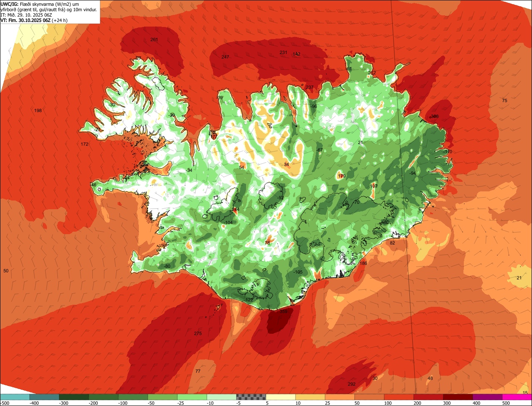Click the flux value -92 on the map
The height and width of the screenshot is (406, 532).
pos(281,198)
